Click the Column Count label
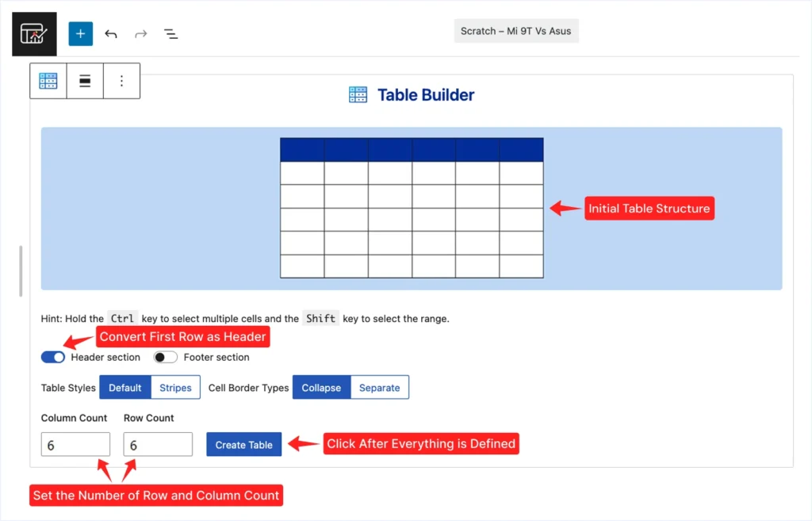The height and width of the screenshot is (521, 812). [x=74, y=418]
